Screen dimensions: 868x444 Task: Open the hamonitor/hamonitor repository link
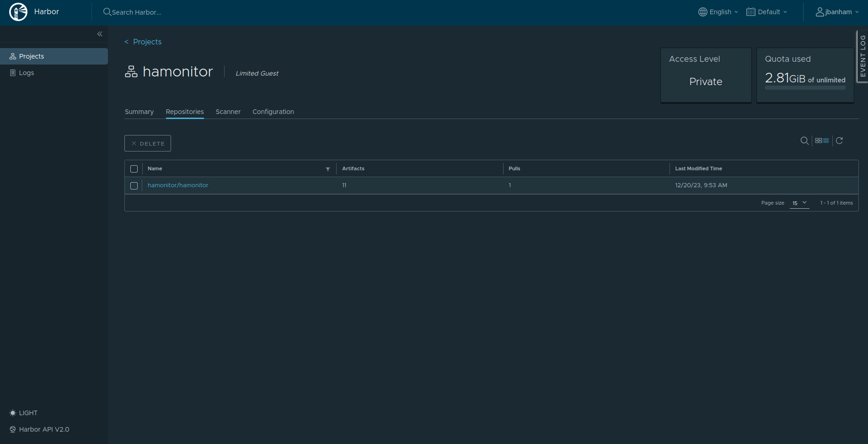(178, 185)
